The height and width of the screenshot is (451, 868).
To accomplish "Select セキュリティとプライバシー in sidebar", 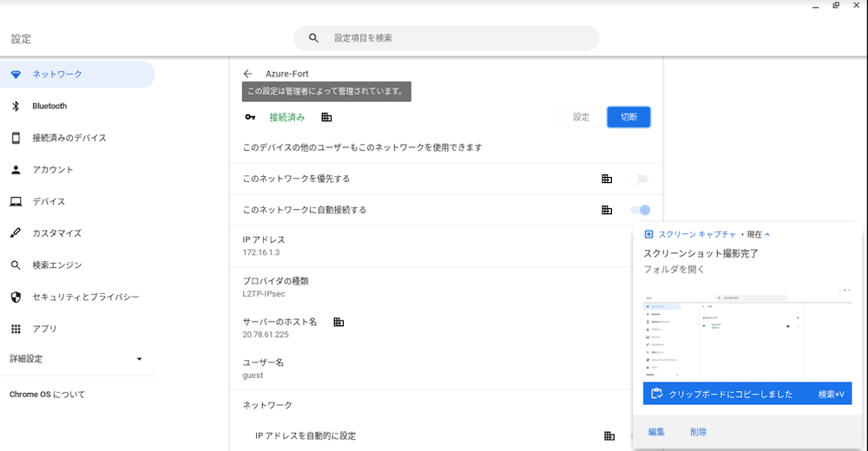I will tap(86, 297).
